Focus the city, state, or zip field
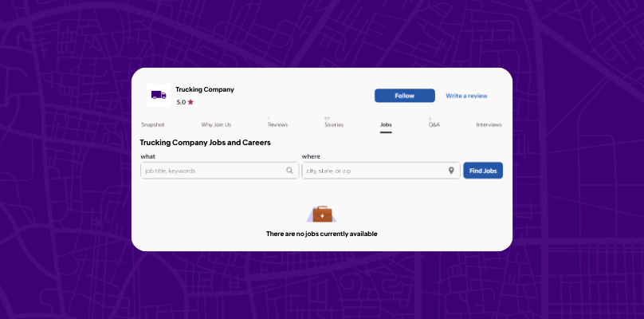The height and width of the screenshot is (319, 644). point(381,171)
